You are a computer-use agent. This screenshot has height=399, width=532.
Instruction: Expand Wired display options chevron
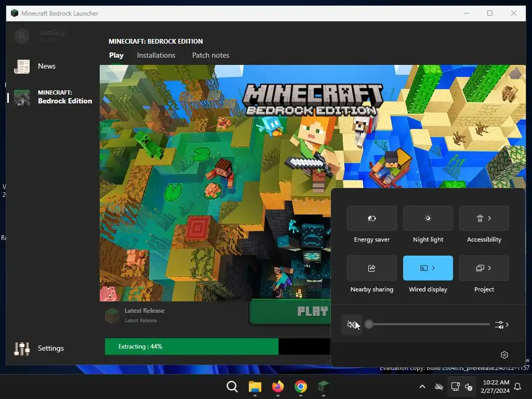coord(433,268)
